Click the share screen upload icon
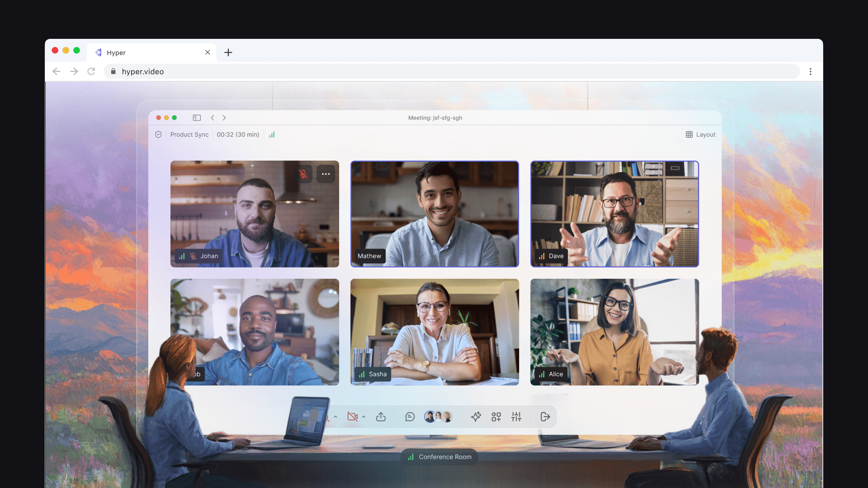This screenshot has width=868, height=488. click(381, 417)
